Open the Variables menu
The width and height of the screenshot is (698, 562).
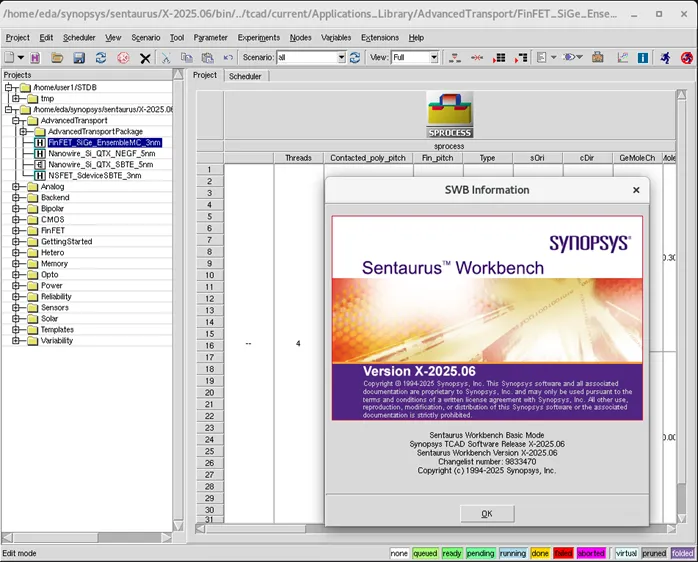point(336,38)
